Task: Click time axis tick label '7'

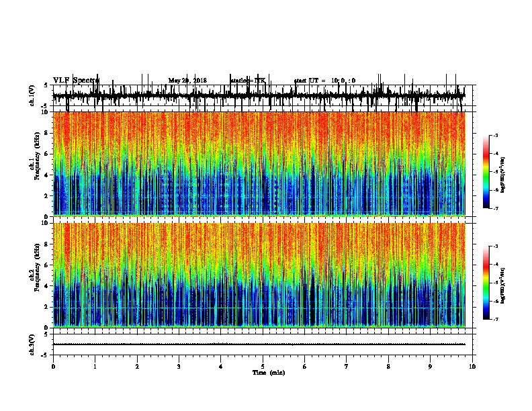Action: point(347,367)
